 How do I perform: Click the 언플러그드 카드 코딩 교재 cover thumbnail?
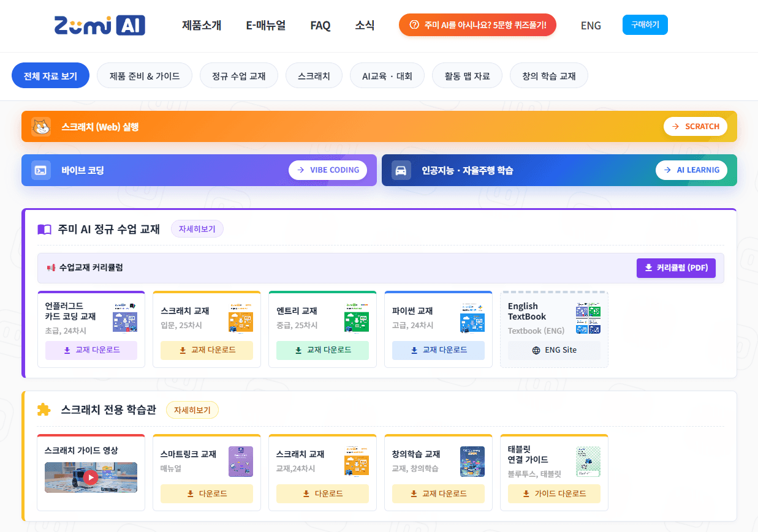[125, 317]
